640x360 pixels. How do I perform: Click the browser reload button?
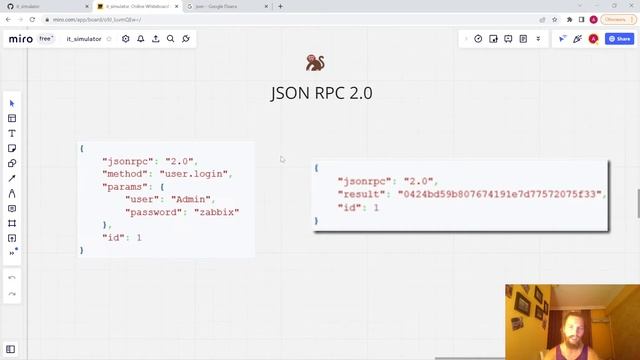[x=32, y=20]
